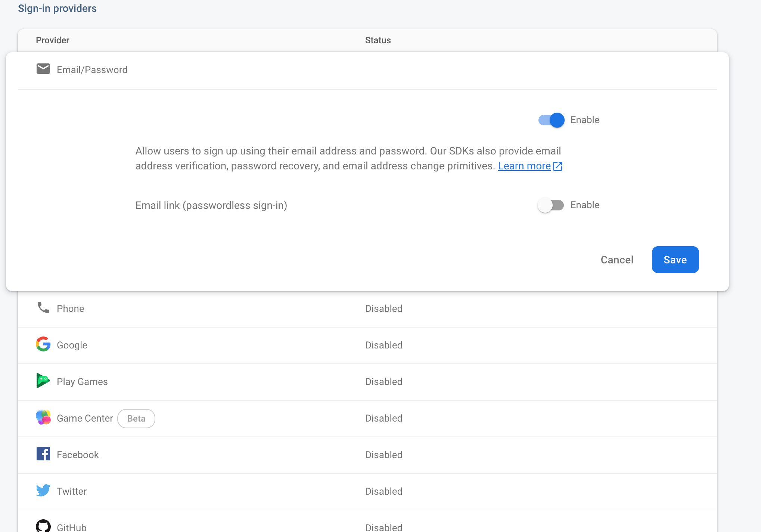Screen dimensions: 761x532
Task: Click the external link icon after Learn more
Action: point(557,166)
